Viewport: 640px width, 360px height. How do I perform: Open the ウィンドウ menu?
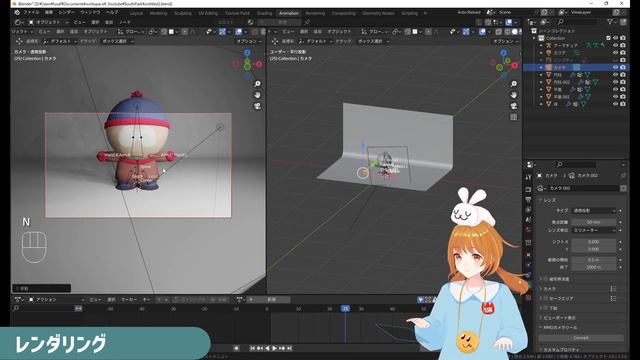coord(90,13)
